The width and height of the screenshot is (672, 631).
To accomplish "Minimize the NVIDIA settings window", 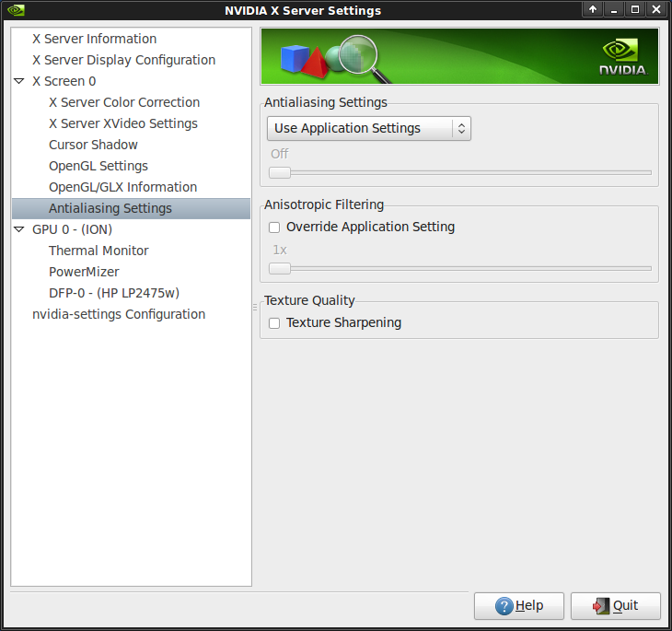I will [x=614, y=9].
